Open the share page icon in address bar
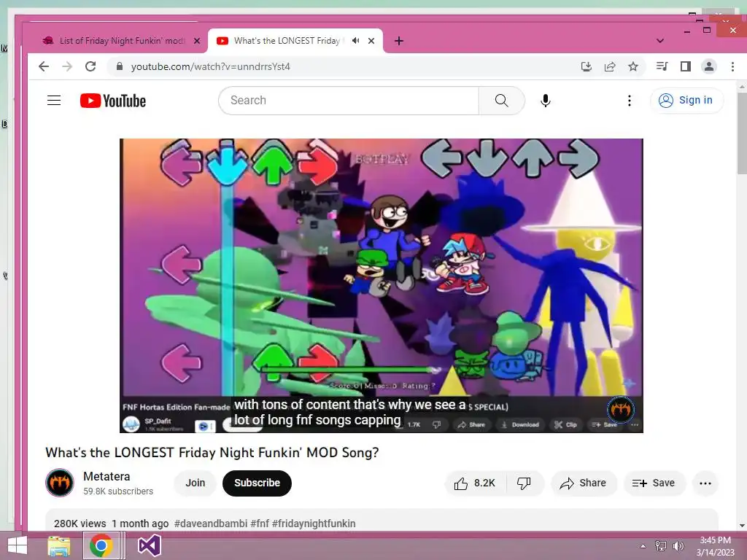 pyautogui.click(x=610, y=66)
